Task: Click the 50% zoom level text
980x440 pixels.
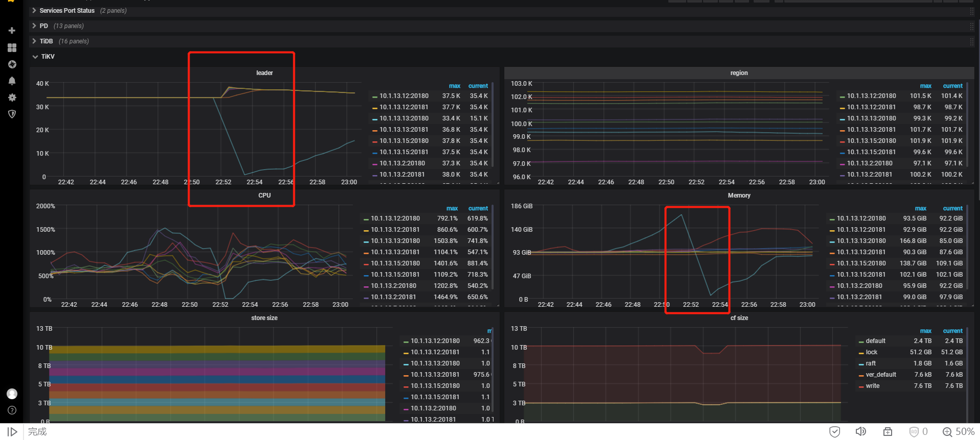Action: [965, 432]
